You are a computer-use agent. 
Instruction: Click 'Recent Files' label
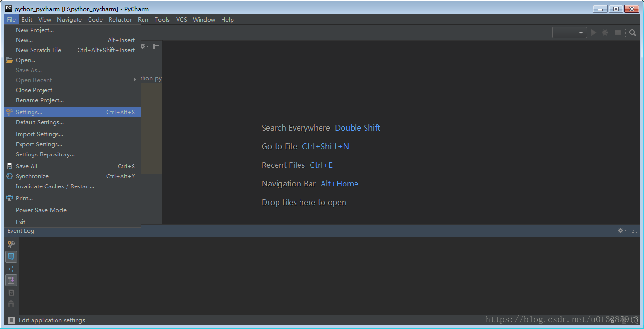pos(283,165)
